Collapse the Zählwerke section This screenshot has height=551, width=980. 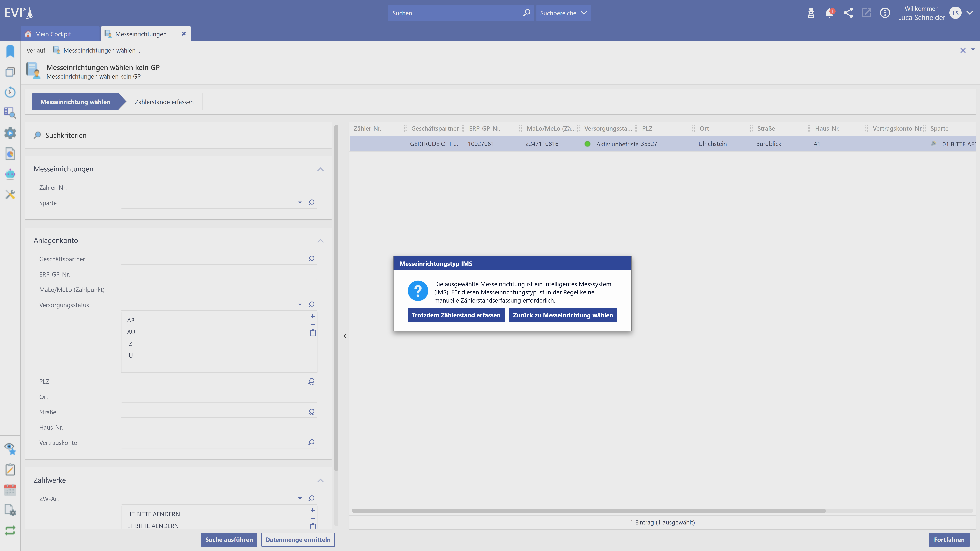click(x=320, y=481)
